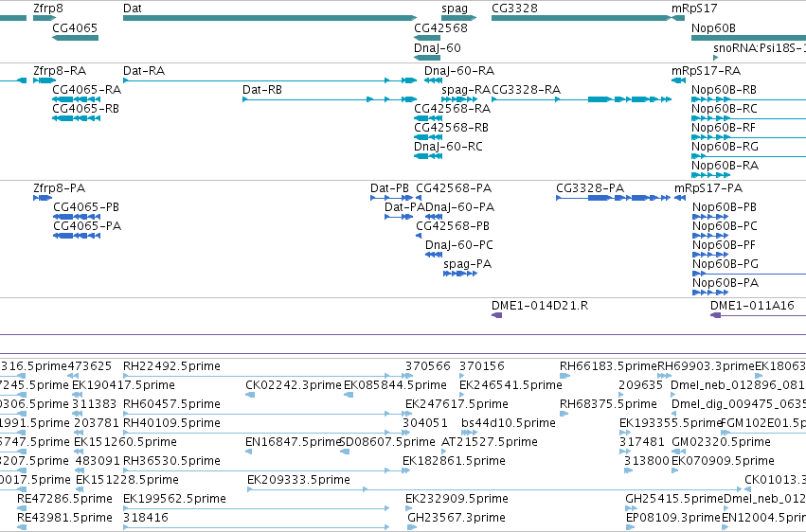Select the Dat-RA transcript line

pos(270,80)
